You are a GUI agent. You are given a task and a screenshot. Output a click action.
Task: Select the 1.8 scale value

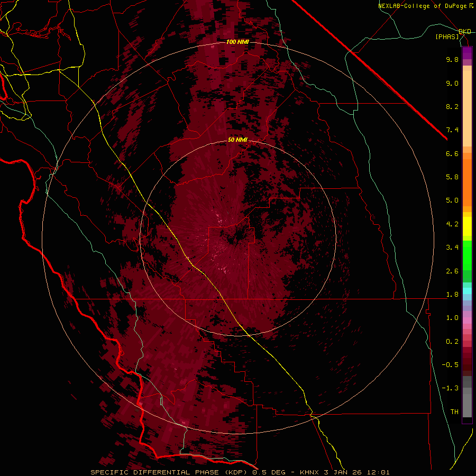(x=452, y=295)
